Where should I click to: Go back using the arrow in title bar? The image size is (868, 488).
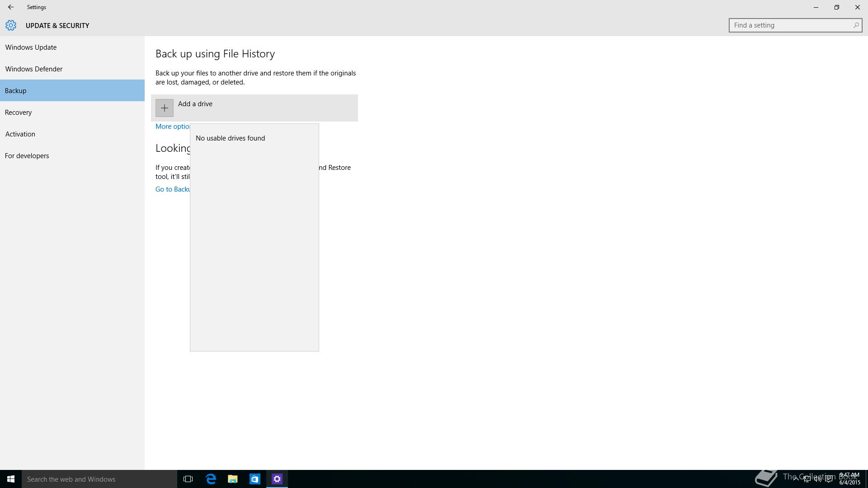click(10, 7)
